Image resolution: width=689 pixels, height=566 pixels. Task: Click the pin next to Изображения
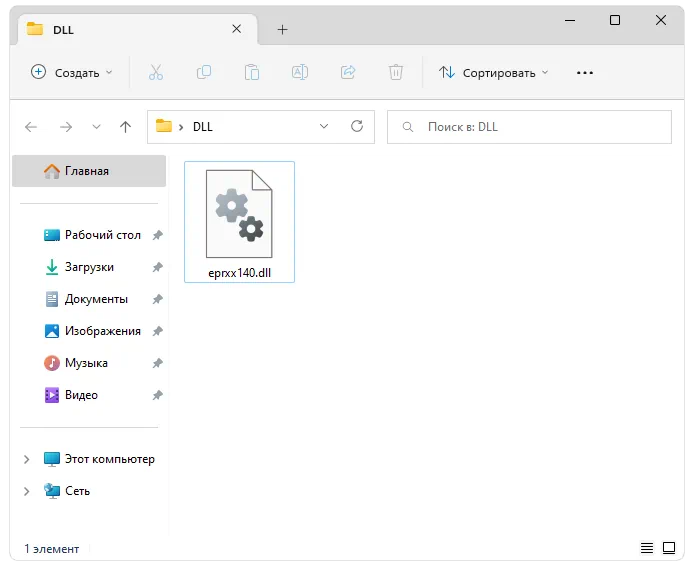tap(157, 331)
